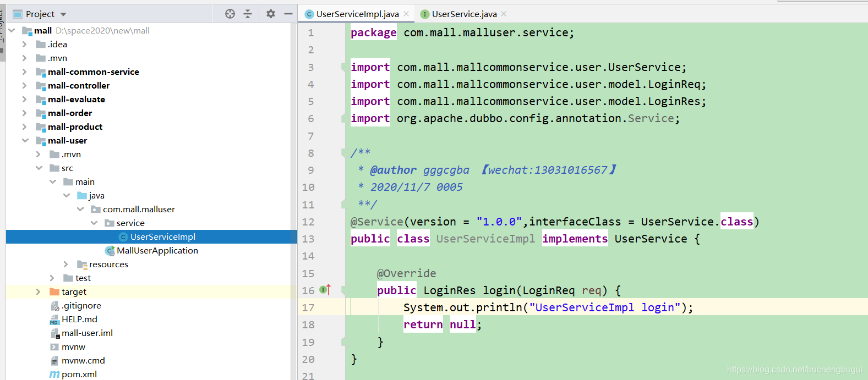The height and width of the screenshot is (380, 868).
Task: Click line number 17 in gutter
Action: [308, 307]
